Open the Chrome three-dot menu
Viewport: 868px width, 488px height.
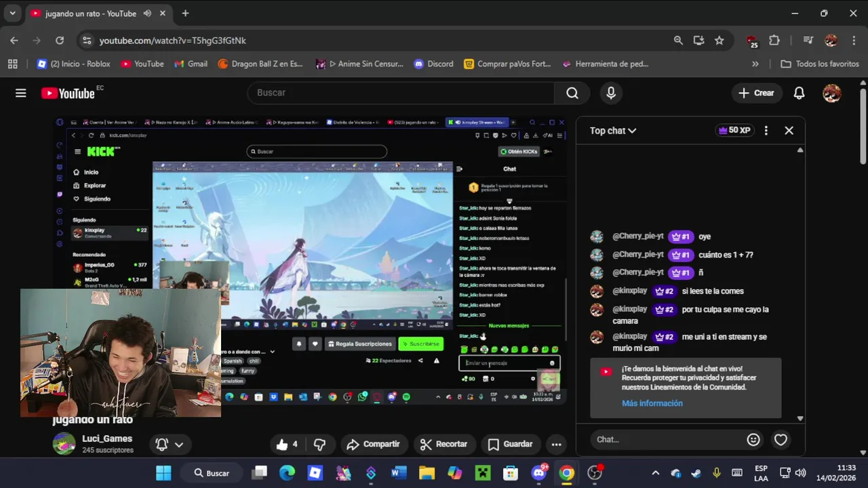[854, 41]
